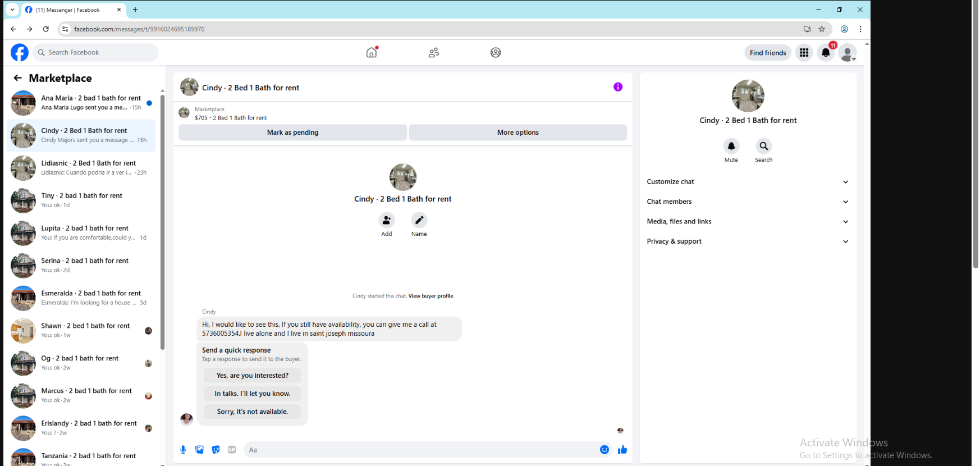Click the browser back arrow
980x466 pixels.
[x=13, y=29]
